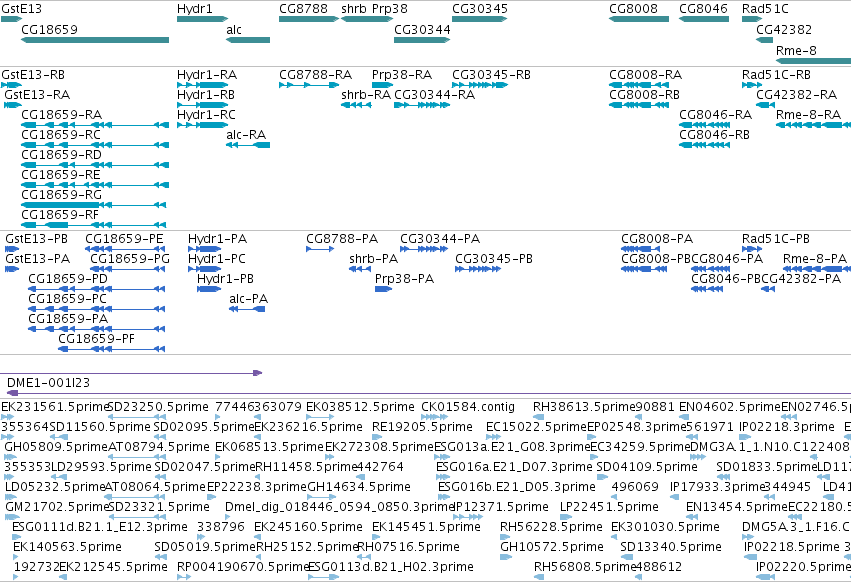The height and width of the screenshot is (582, 851).
Task: Click the CG30344-PA protein label
Action: tap(440, 239)
